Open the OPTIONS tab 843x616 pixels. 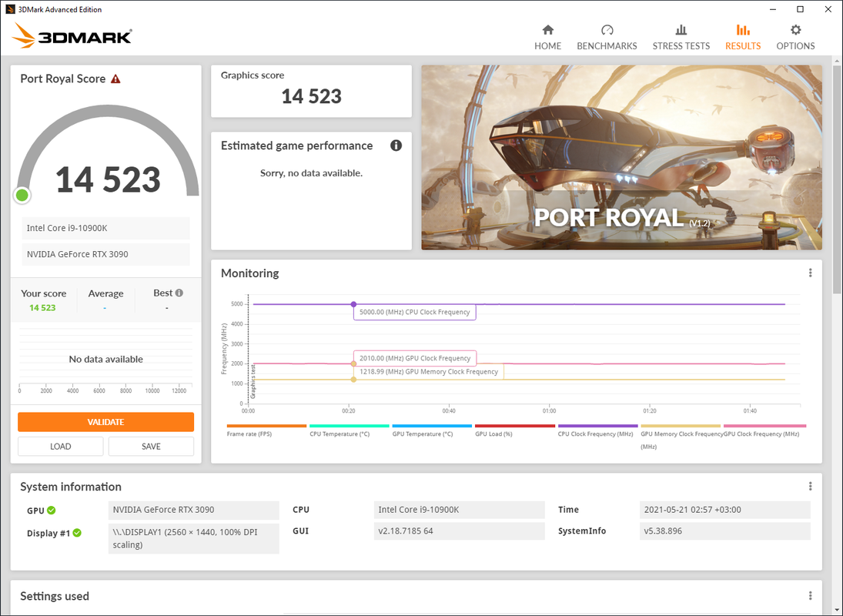(795, 38)
